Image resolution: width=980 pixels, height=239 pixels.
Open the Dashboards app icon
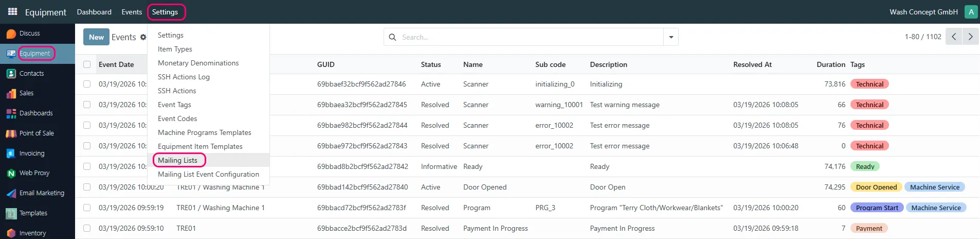pos(11,113)
